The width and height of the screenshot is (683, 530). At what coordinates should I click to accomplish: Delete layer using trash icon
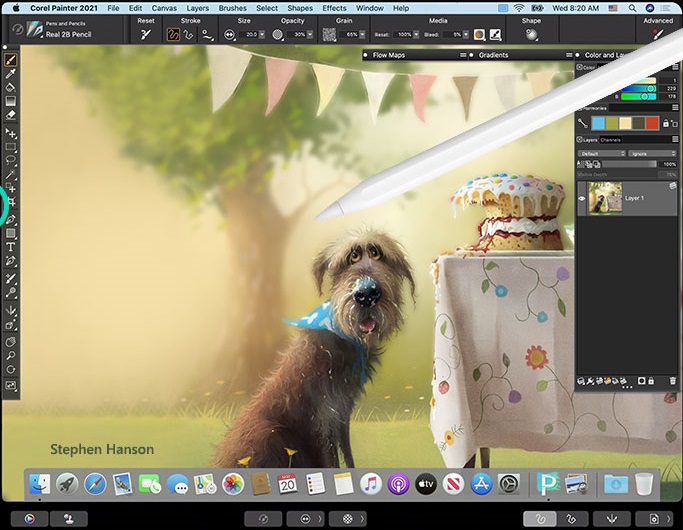(x=673, y=381)
